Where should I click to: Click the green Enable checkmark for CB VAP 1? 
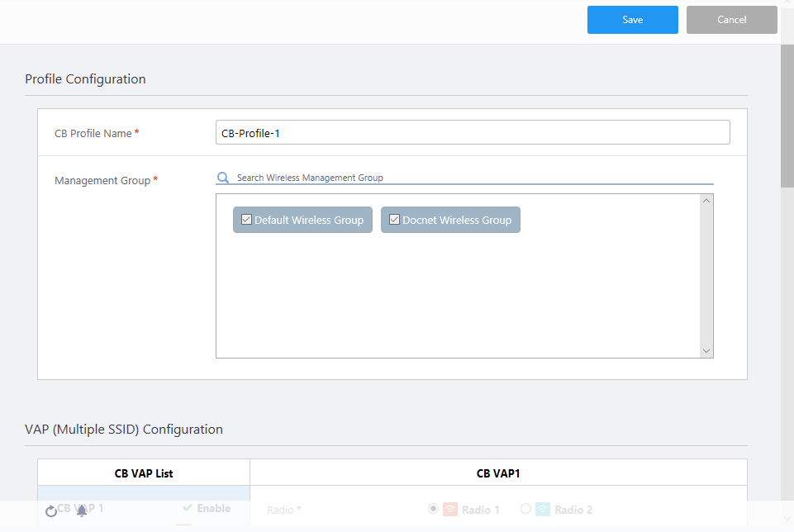(x=188, y=508)
